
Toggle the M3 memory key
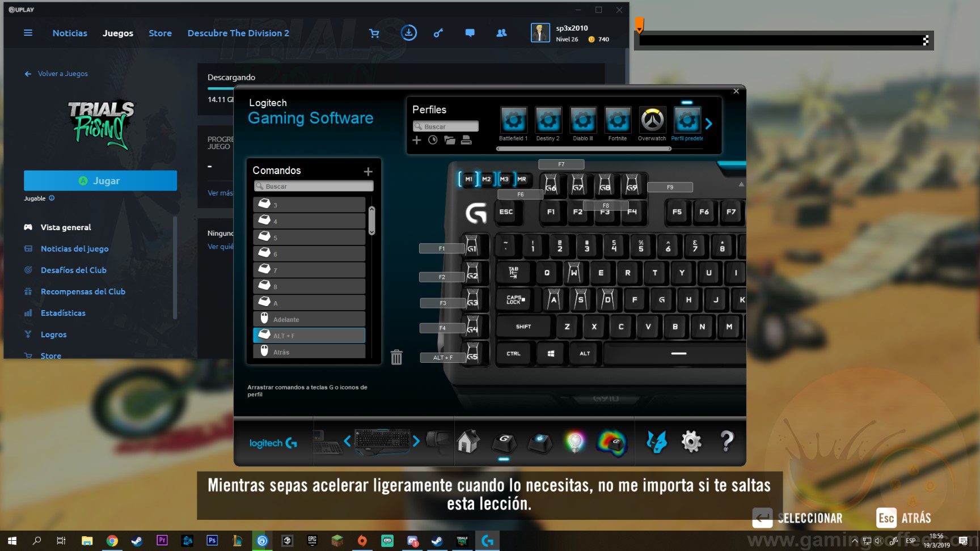(504, 179)
